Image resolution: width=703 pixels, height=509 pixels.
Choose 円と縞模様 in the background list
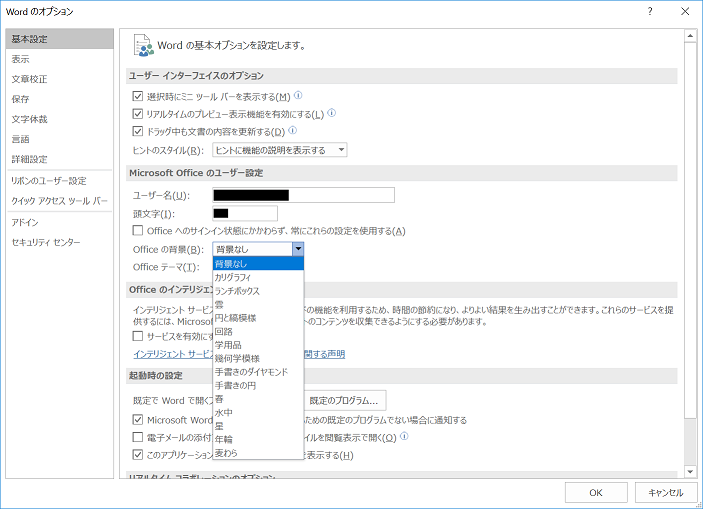click(258, 318)
